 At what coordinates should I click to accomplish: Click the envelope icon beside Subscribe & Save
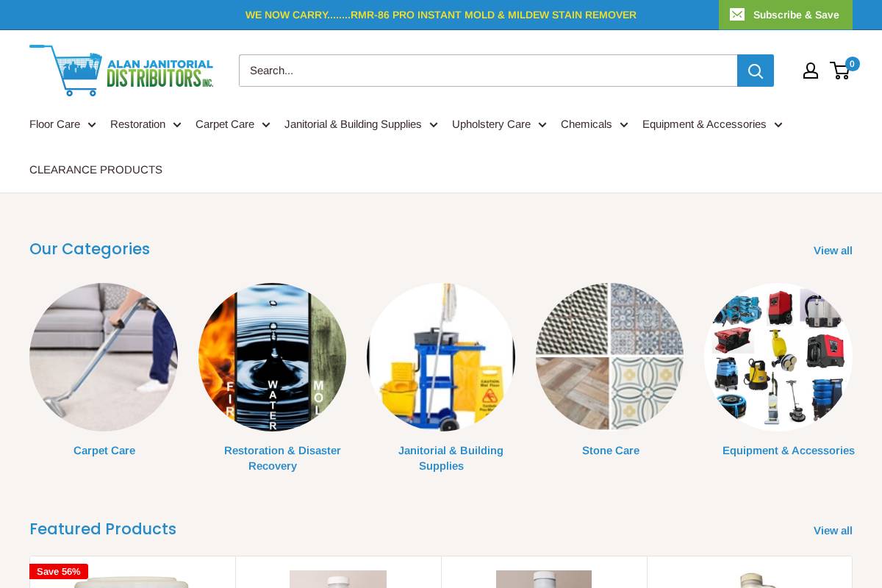pos(737,14)
